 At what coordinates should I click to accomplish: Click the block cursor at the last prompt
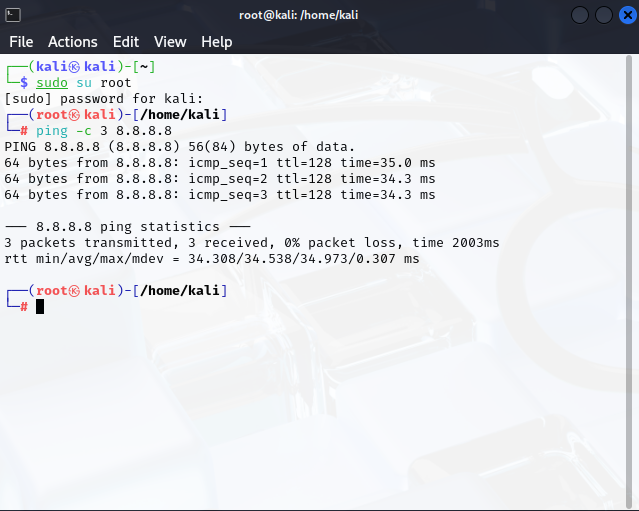point(40,306)
